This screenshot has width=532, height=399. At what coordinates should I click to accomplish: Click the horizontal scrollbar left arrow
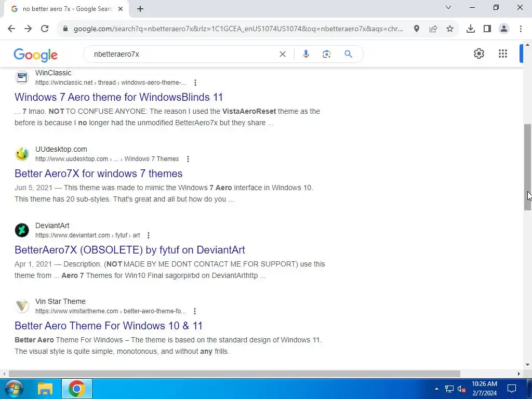4,374
